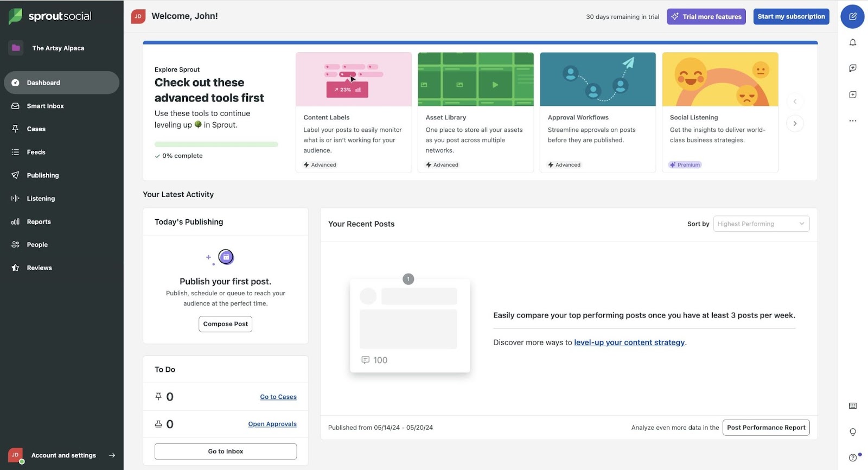Click the comment icon beside 100
This screenshot has width=868, height=470.
click(365, 360)
